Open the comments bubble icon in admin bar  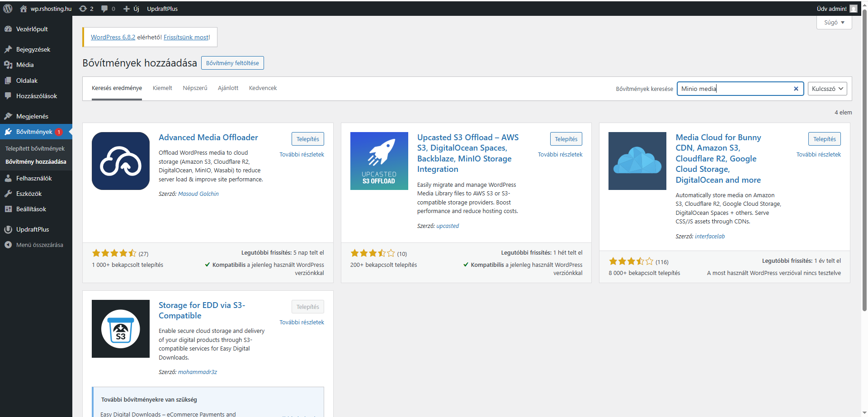coord(108,9)
